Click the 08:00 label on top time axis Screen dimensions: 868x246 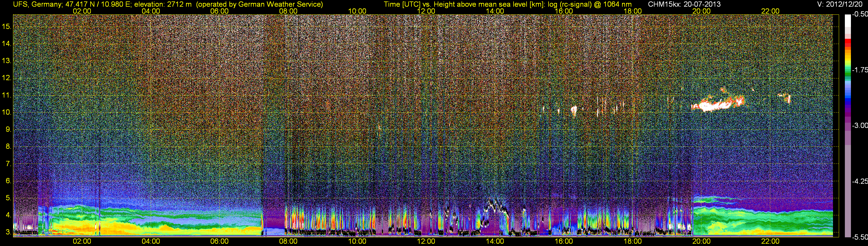click(x=288, y=11)
